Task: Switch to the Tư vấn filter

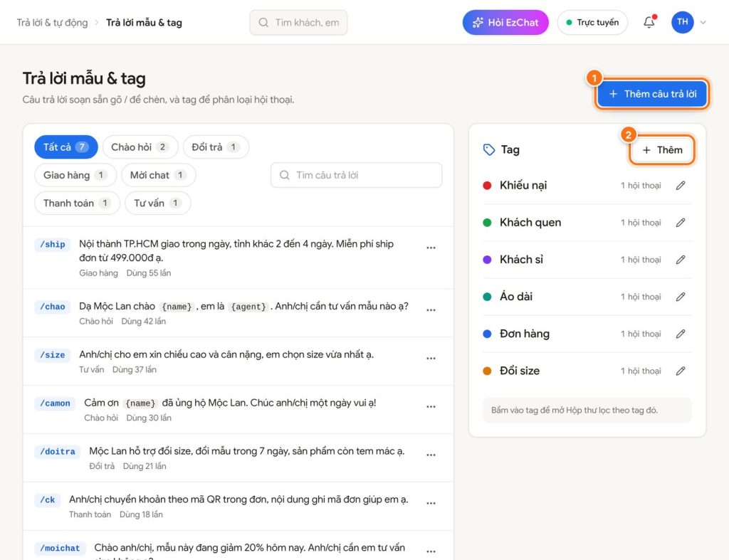Action: click(x=157, y=203)
